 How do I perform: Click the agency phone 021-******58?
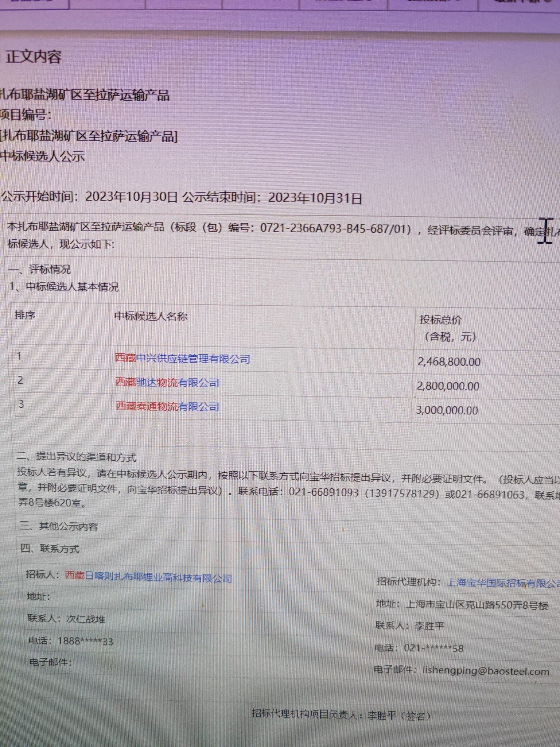coord(433,648)
